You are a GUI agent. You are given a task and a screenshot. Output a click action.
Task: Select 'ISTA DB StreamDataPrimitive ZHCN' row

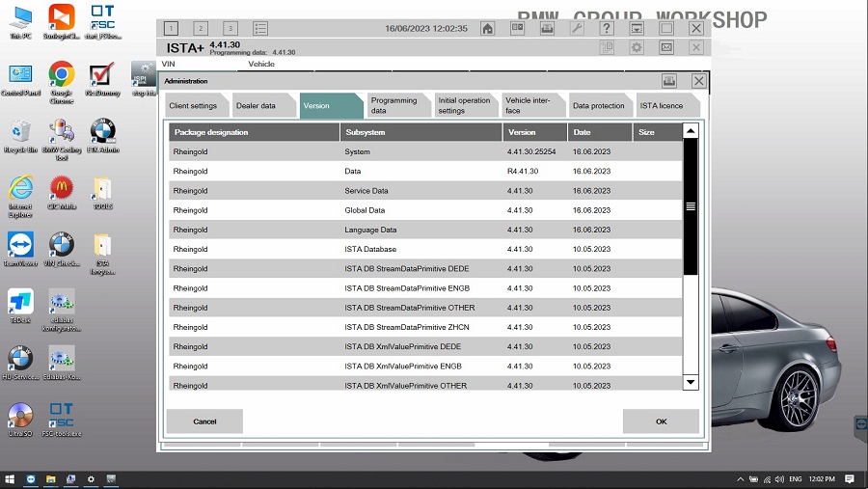[425, 327]
